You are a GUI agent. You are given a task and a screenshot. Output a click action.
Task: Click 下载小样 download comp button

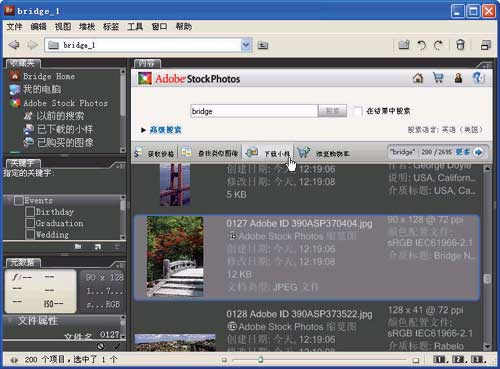269,153
